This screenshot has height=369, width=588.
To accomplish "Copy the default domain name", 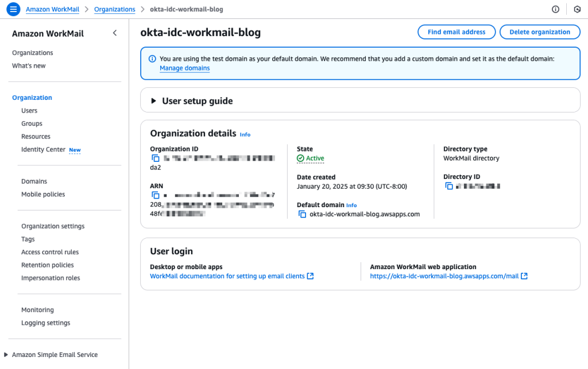I will click(x=302, y=214).
